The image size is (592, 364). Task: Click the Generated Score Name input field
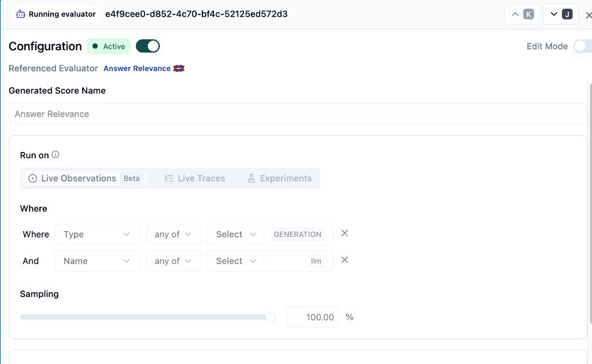click(297, 114)
